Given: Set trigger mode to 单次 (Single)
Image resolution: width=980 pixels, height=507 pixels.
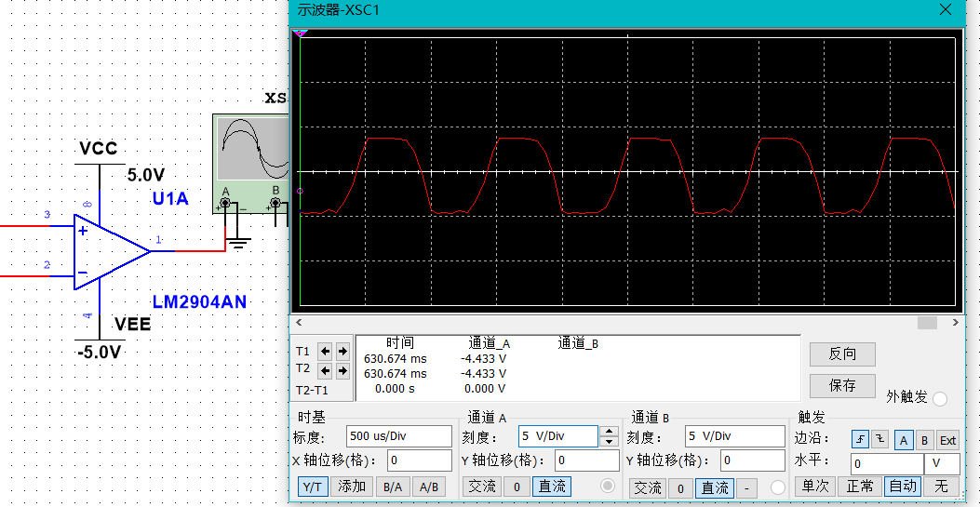Looking at the screenshot, I should point(815,486).
